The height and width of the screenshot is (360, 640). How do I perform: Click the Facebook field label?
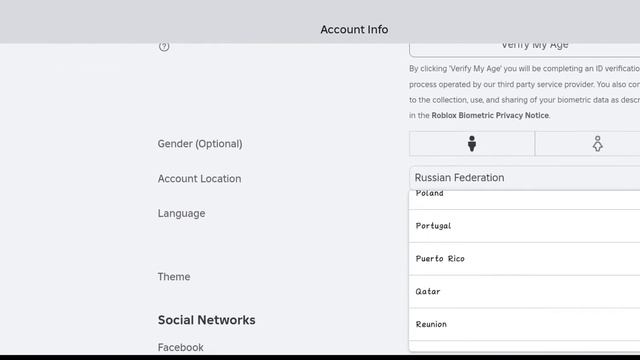click(x=180, y=347)
